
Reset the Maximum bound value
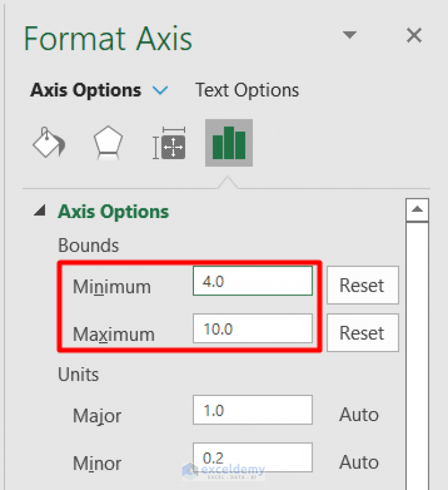362,333
